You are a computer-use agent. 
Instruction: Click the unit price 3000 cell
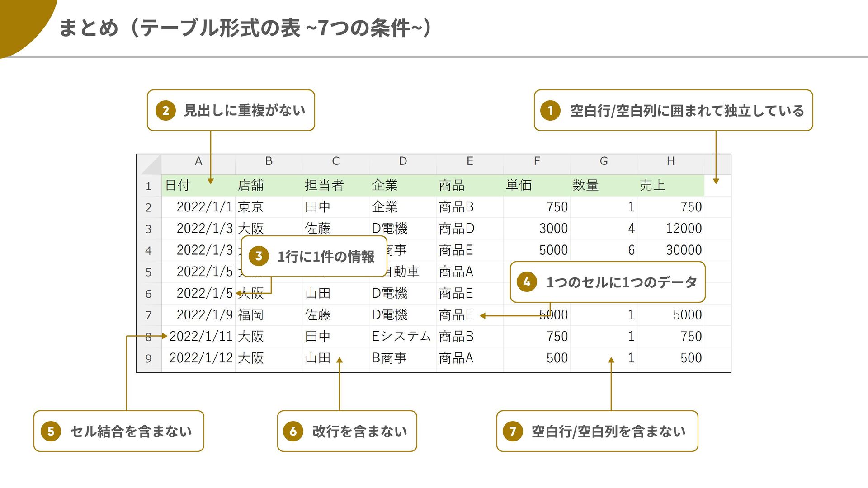point(537,229)
